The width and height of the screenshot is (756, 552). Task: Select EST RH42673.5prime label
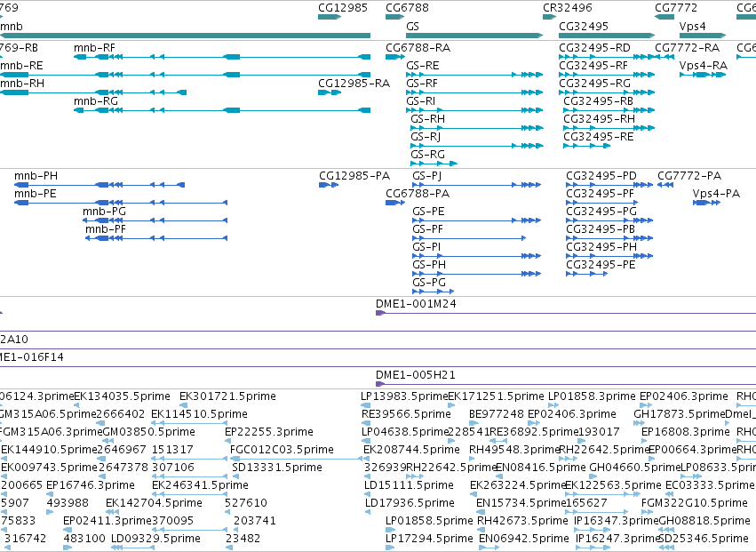point(522,522)
